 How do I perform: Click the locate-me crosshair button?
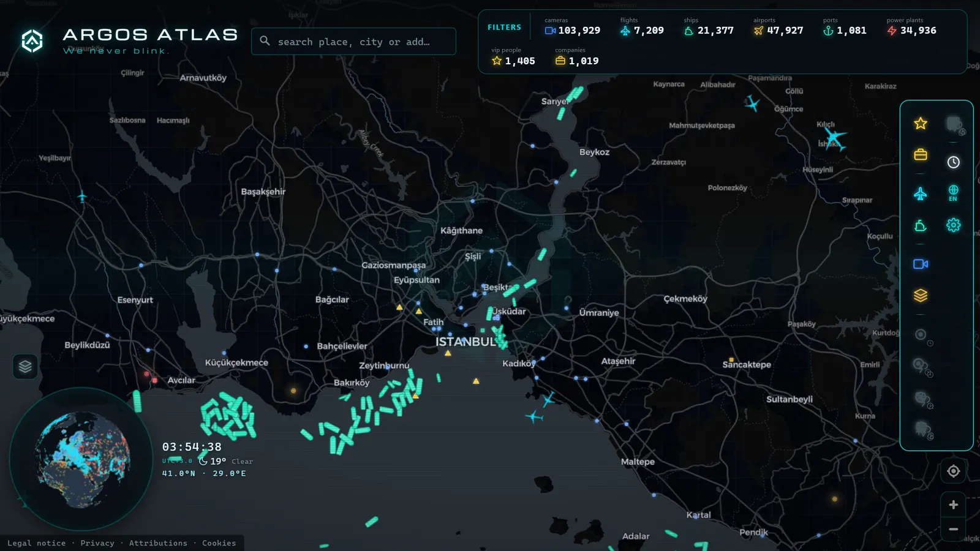tap(953, 471)
